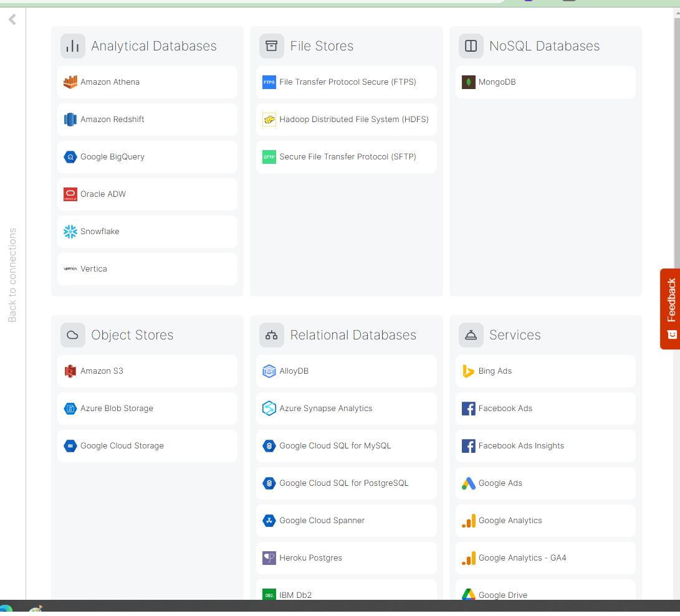Click the green SFTP icon

269,157
